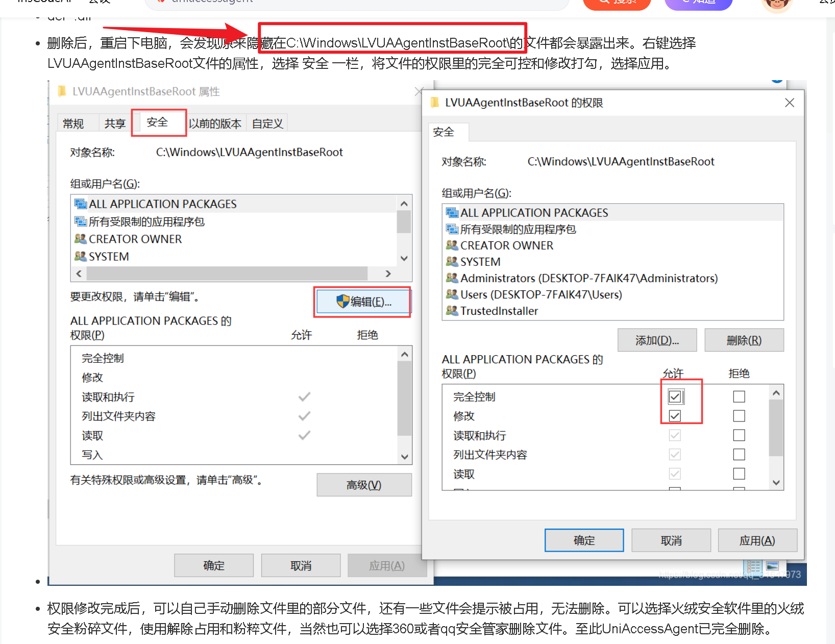Click the shield icon on Edit button

pos(342,302)
